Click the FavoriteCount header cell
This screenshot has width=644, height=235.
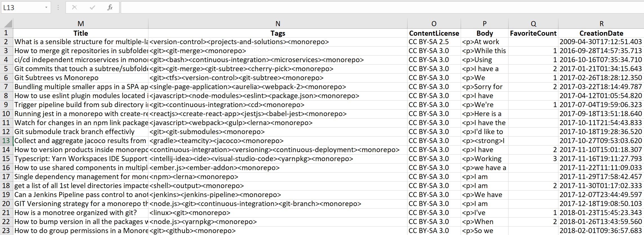[533, 33]
